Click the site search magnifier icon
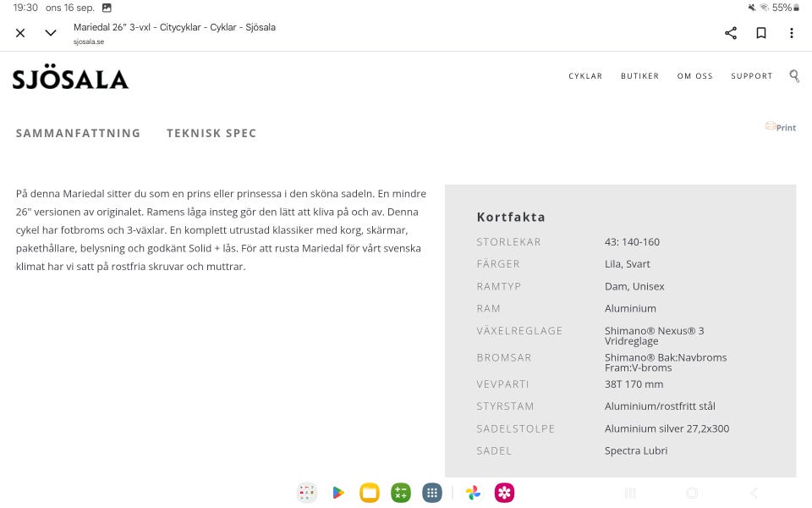 [x=794, y=76]
